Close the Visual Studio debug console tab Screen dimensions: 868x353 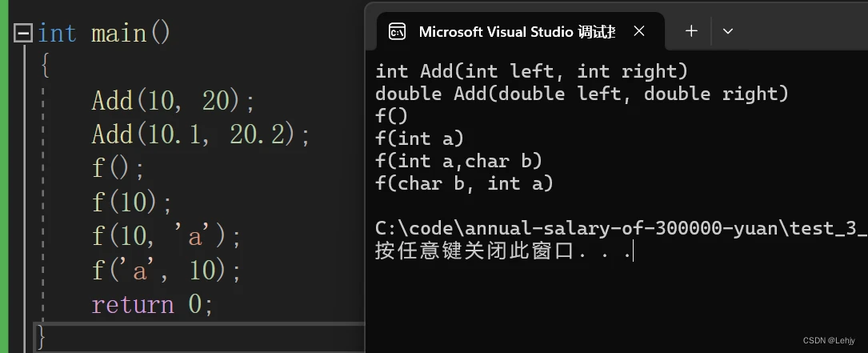tap(639, 31)
